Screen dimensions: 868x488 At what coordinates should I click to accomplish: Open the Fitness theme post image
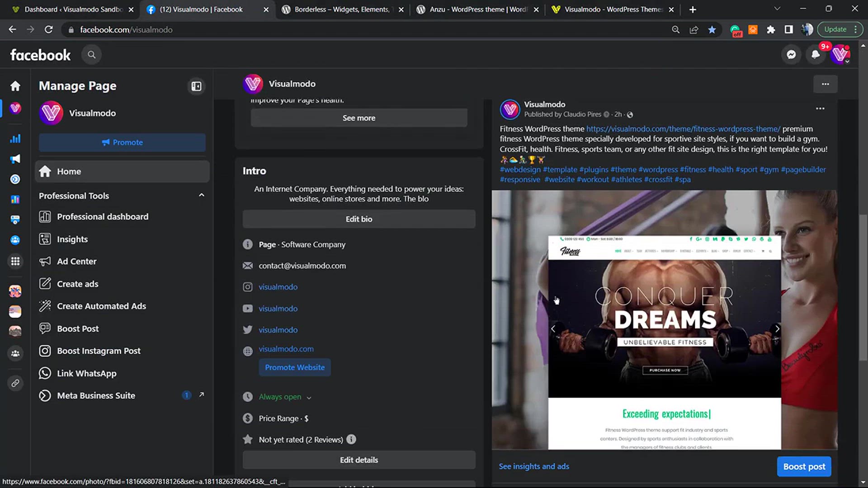664,320
